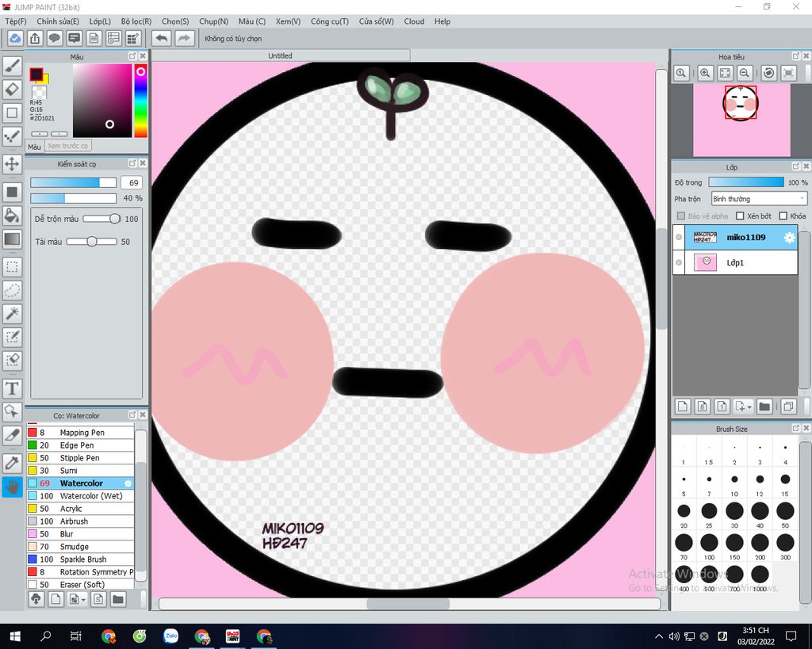Select the Bucket fill tool
The image size is (812, 649).
click(x=12, y=216)
